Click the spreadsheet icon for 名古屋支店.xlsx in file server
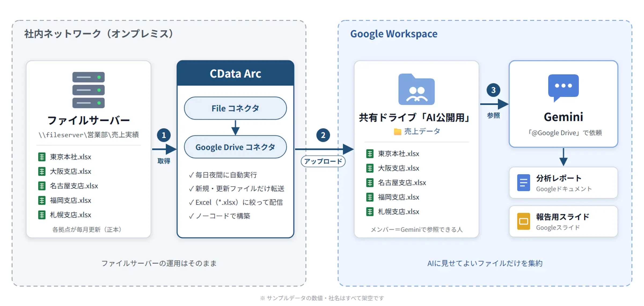The image size is (644, 306). click(42, 186)
